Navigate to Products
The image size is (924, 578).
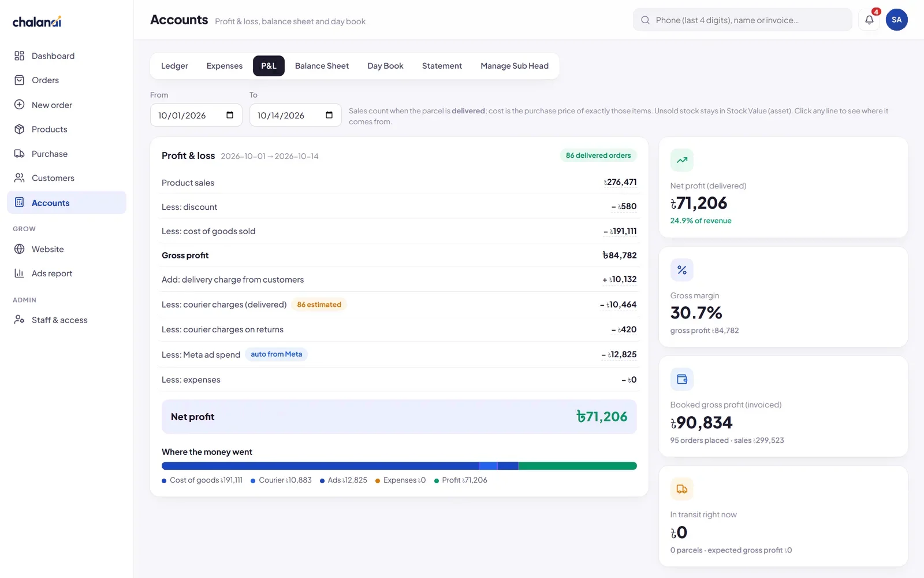[66, 129]
